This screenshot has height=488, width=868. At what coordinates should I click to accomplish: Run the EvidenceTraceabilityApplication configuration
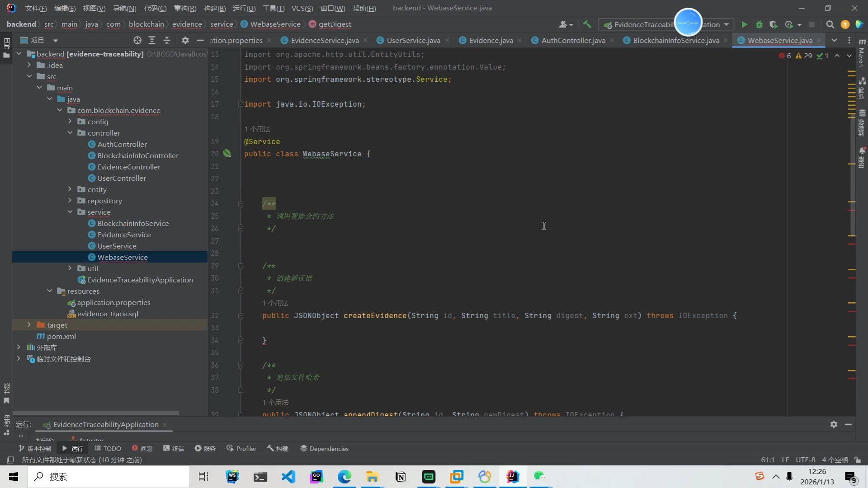point(744,24)
